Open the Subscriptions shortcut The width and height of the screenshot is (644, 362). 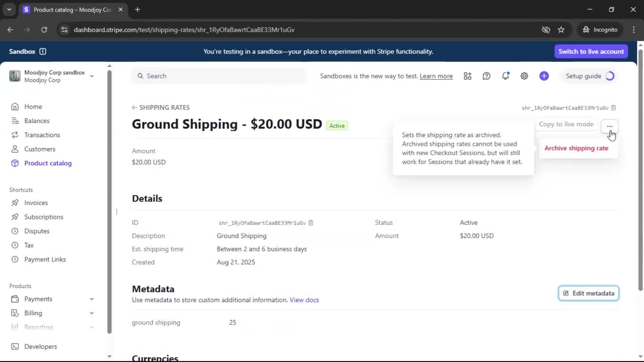click(x=44, y=217)
